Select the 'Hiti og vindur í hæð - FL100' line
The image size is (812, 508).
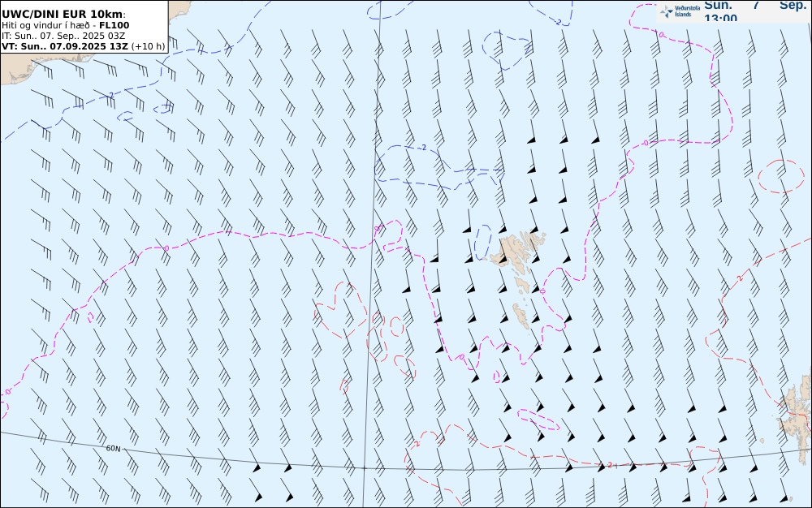click(65, 25)
